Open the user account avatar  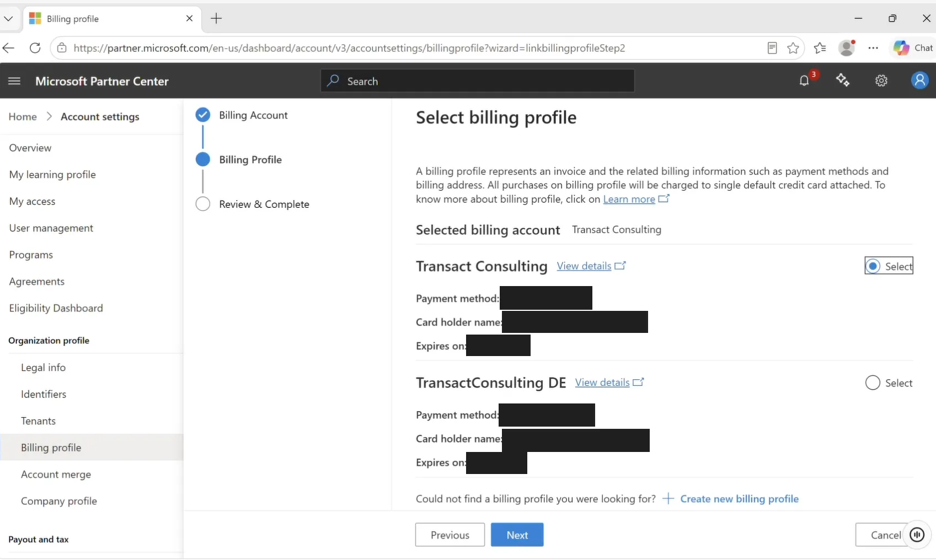click(x=919, y=80)
